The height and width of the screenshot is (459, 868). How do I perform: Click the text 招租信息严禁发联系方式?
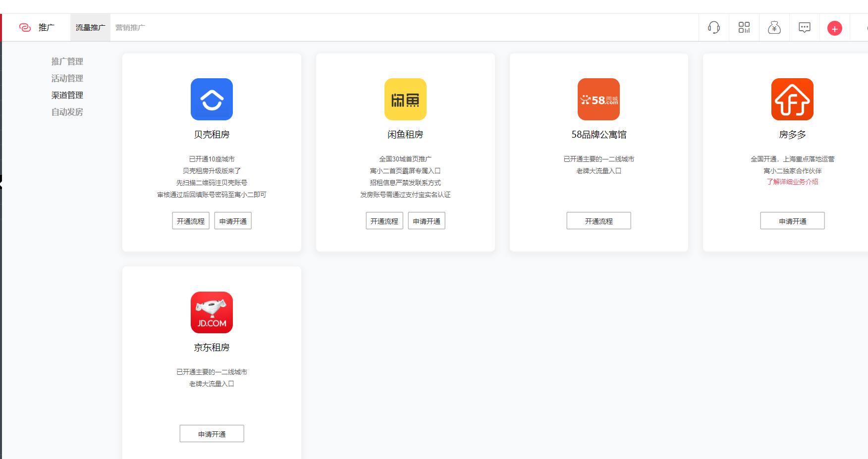(x=405, y=183)
